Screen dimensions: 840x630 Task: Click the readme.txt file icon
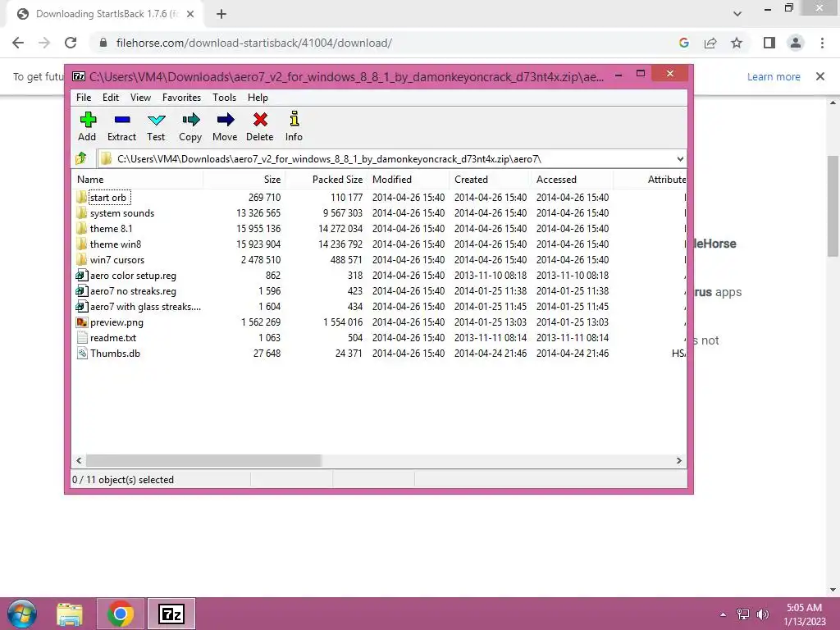coord(81,337)
